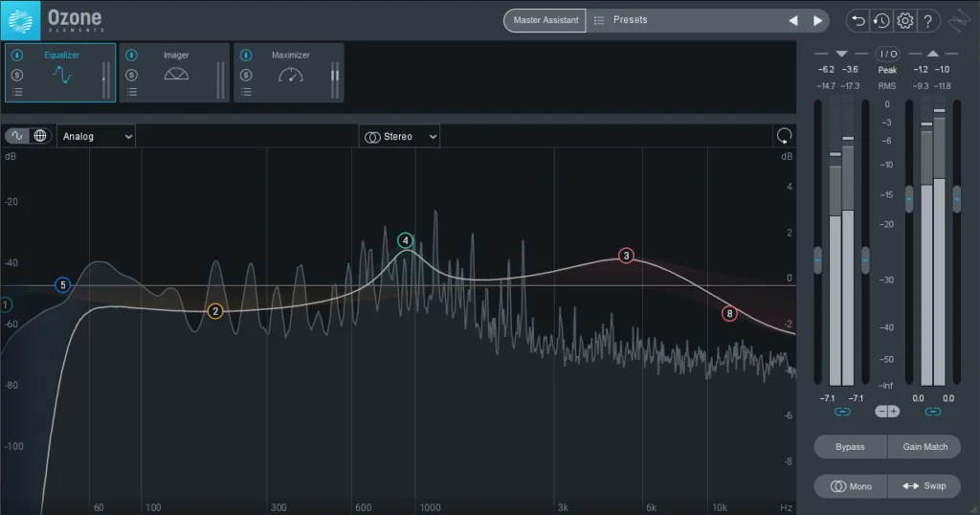Open the settings gear icon

click(904, 21)
